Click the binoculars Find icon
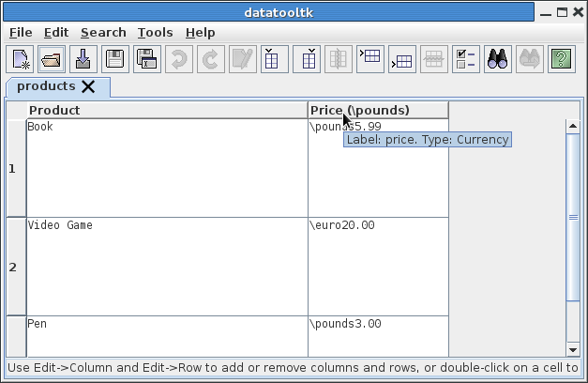Screen dimensions: 588x383 tap(497, 59)
